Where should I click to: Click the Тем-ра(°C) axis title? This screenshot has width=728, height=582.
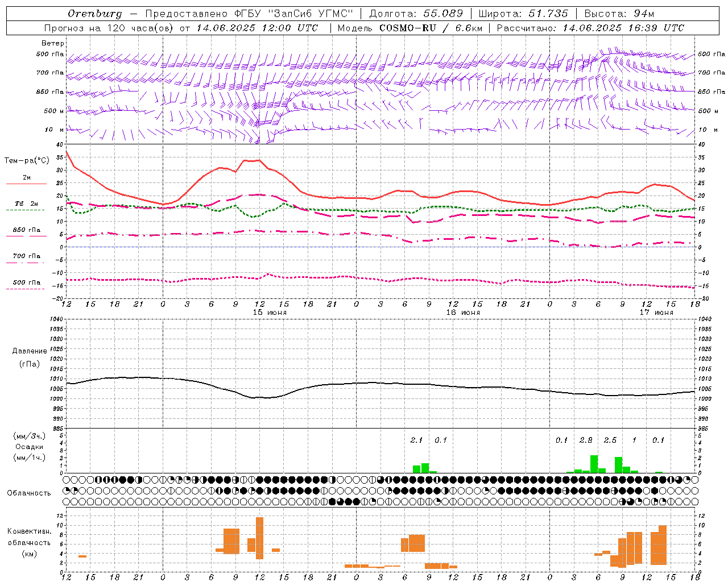pos(27,161)
